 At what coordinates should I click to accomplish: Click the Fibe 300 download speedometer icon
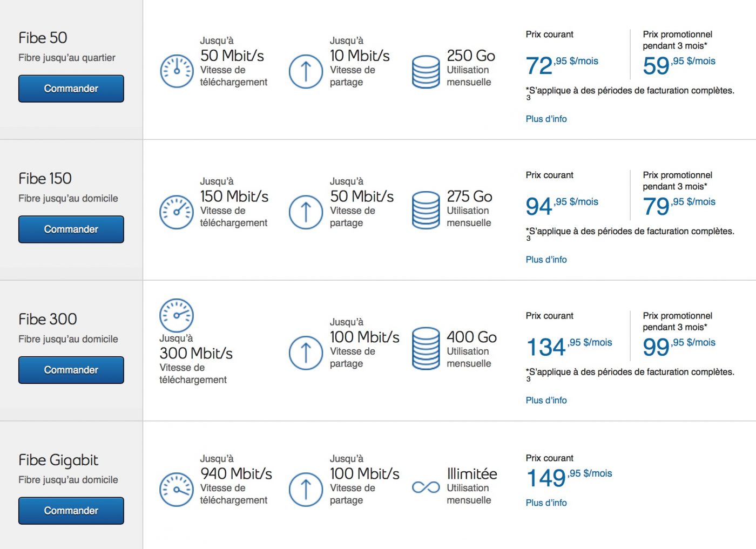177,315
